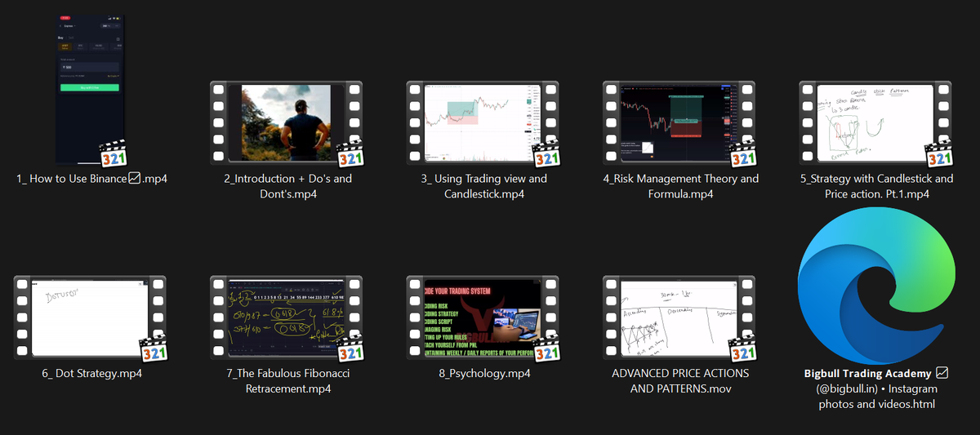The height and width of the screenshot is (435, 980).
Task: Open the Risk Management Theory video thumbnail
Action: tap(679, 123)
